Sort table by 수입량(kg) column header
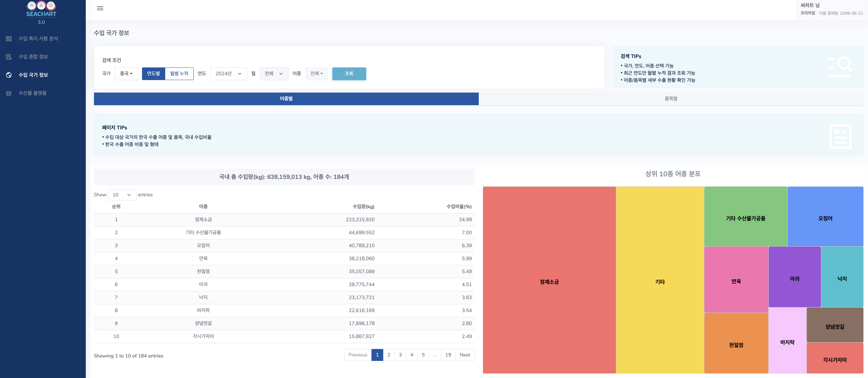Screen dimensions: 868x378 point(363,207)
